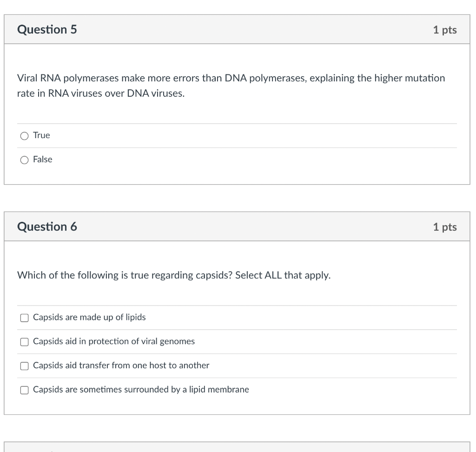Click the 'Viral RNA polymerases make more errors' sentence
476x452 pixels.
point(231,78)
